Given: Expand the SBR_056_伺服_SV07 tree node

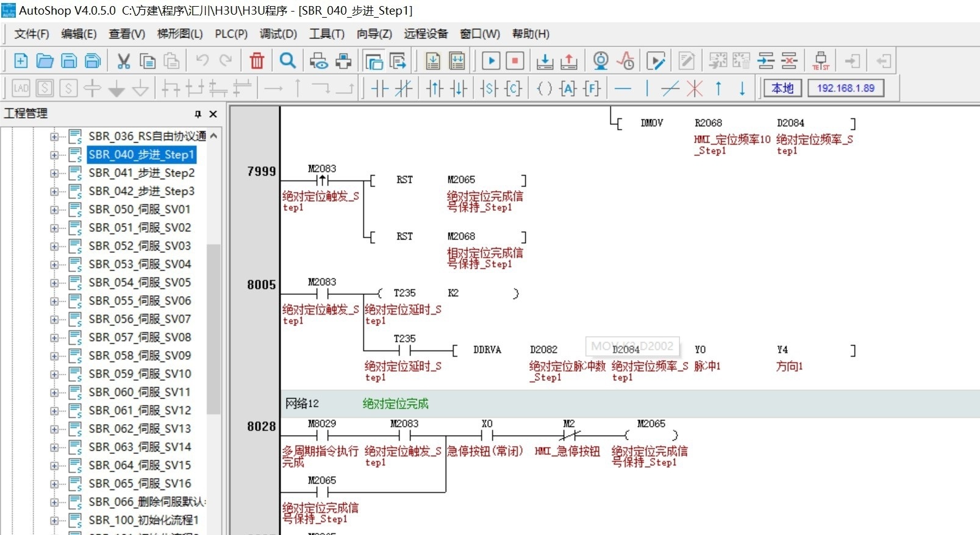Looking at the screenshot, I should click(54, 319).
